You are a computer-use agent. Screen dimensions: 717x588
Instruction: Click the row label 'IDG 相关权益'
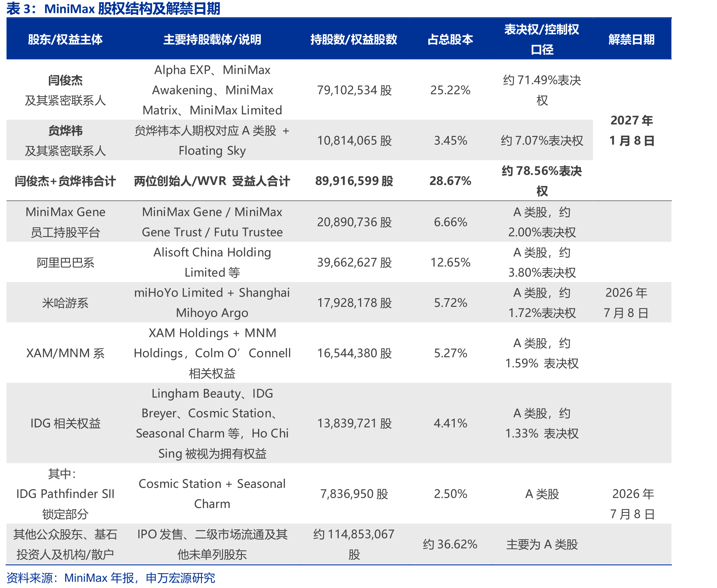(65, 423)
